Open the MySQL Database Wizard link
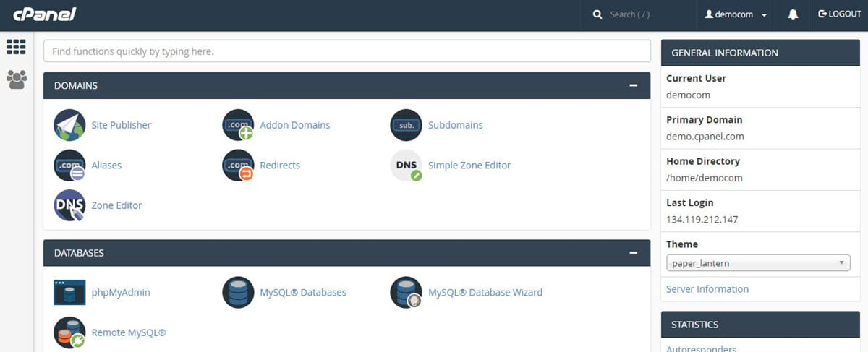This screenshot has width=868, height=352. (485, 293)
